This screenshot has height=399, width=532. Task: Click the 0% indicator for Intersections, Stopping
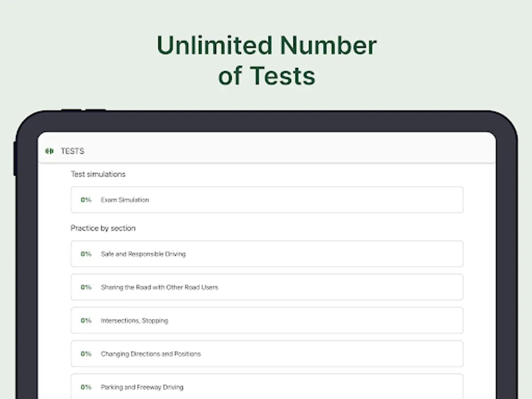(x=86, y=321)
